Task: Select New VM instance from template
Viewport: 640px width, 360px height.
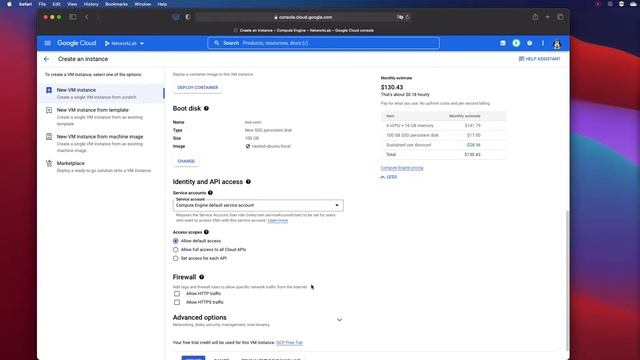Action: (102, 116)
